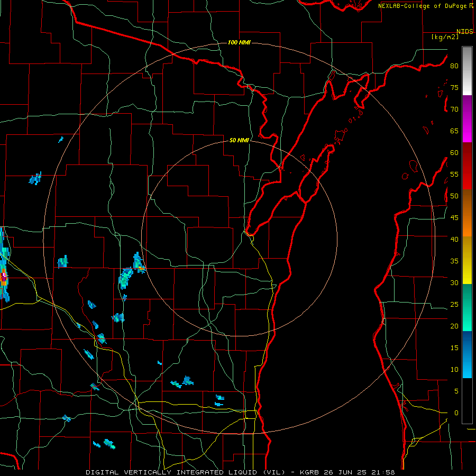
Task: Pick the dark red segment of the color bar
Action: pos(467,166)
